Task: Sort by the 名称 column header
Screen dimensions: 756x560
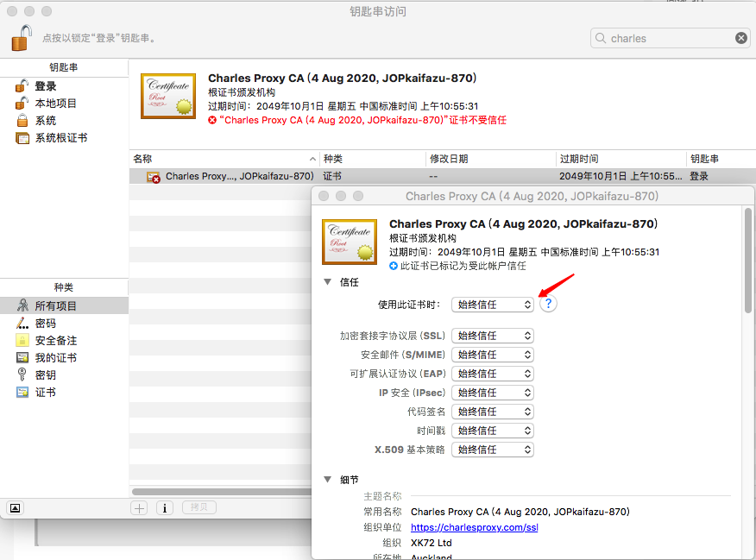Action: [224, 159]
